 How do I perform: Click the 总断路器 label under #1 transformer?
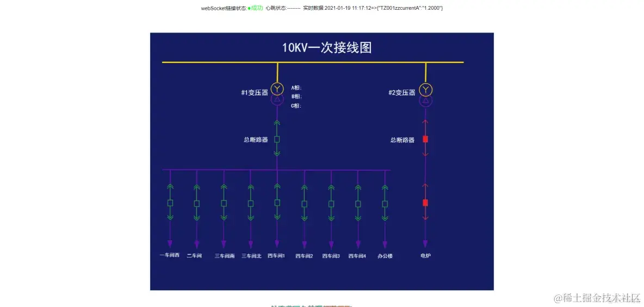(x=256, y=140)
